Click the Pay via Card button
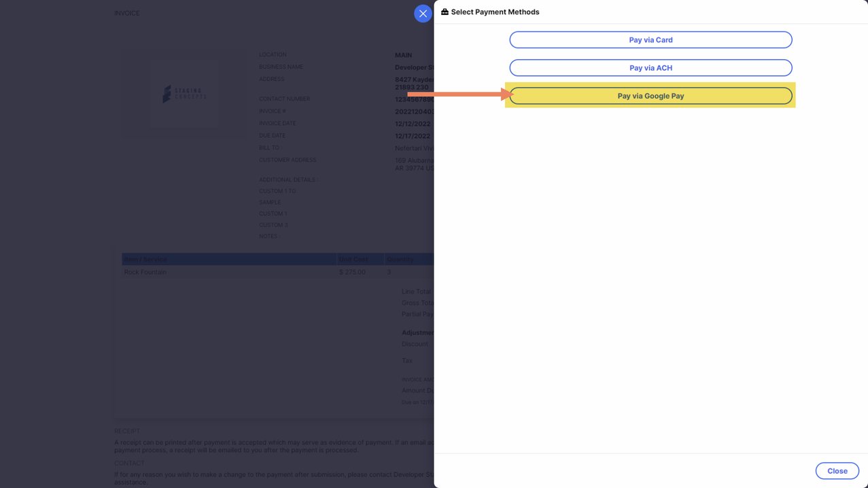 [x=650, y=39]
